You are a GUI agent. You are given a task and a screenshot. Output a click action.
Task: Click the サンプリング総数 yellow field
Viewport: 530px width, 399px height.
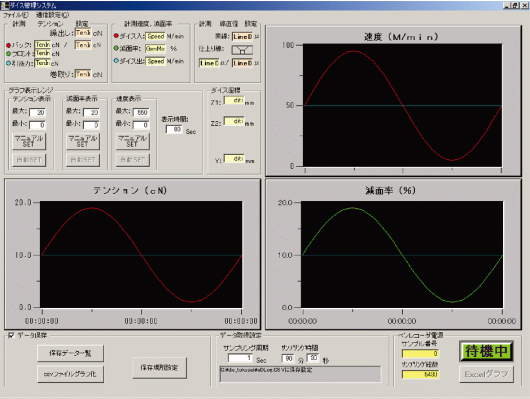(x=420, y=374)
